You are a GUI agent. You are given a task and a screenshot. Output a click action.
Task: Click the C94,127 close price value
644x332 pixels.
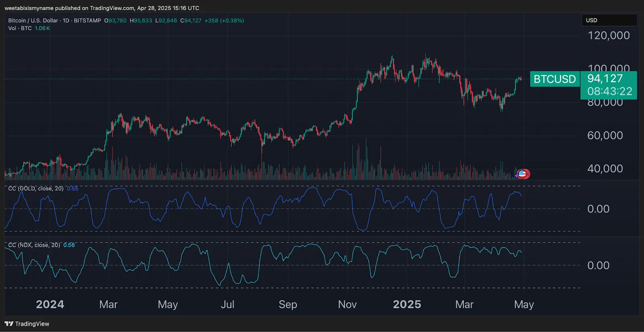point(191,21)
